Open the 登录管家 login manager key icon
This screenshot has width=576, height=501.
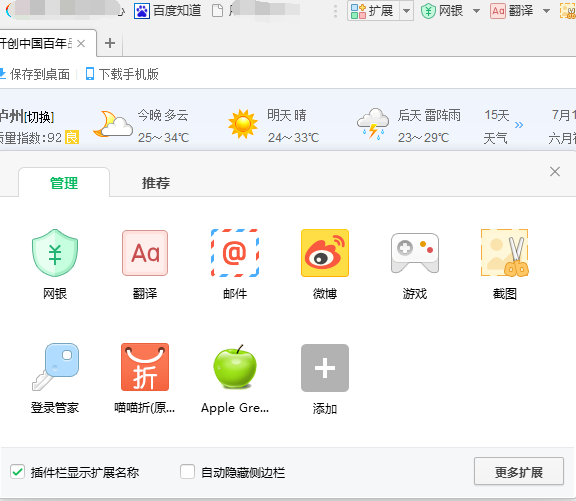pos(55,367)
